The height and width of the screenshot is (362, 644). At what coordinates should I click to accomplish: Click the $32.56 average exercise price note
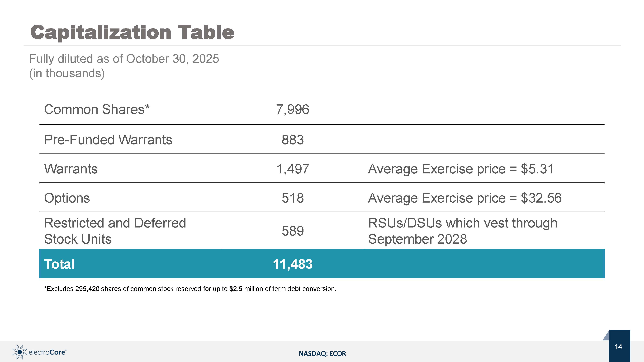(x=464, y=198)
